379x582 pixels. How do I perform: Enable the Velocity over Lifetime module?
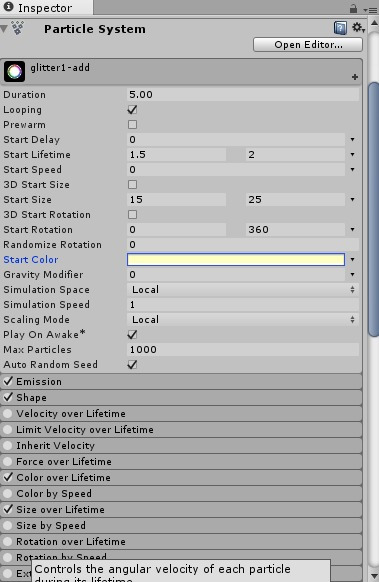[x=7, y=413]
